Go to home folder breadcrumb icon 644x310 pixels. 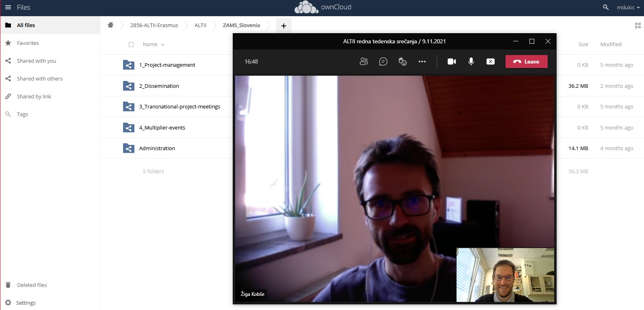(111, 25)
